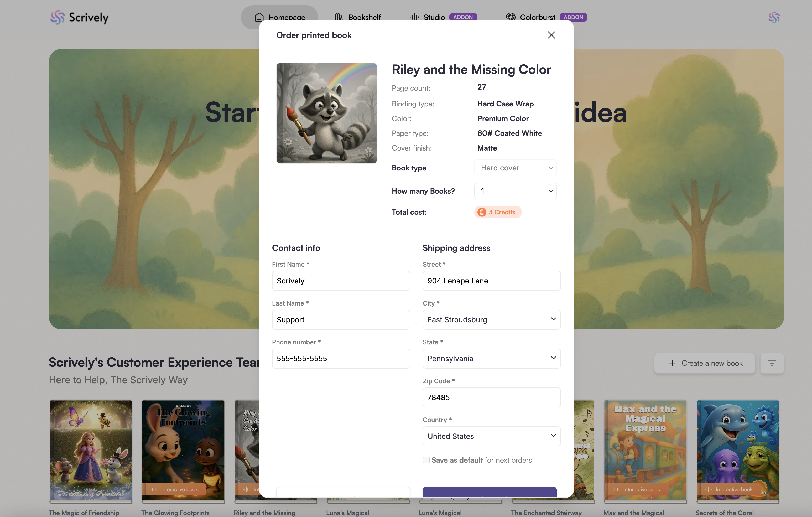Open the filter icon beside Create a new book

772,363
